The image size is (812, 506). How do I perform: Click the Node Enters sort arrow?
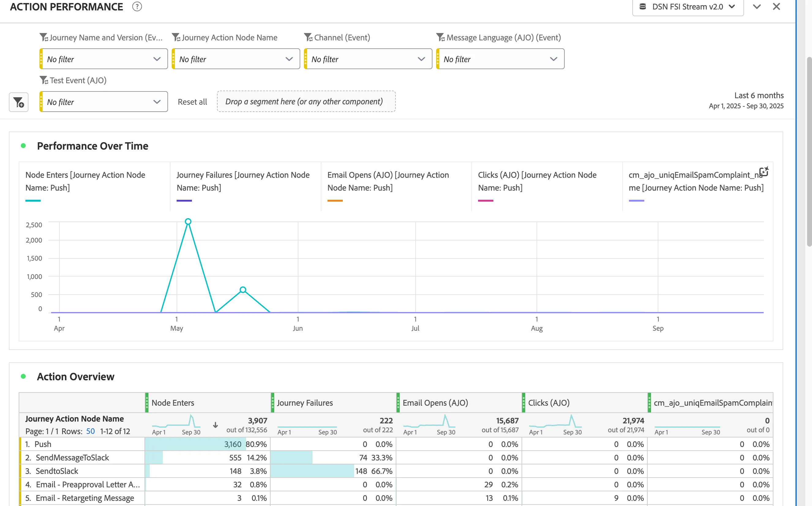click(x=215, y=425)
